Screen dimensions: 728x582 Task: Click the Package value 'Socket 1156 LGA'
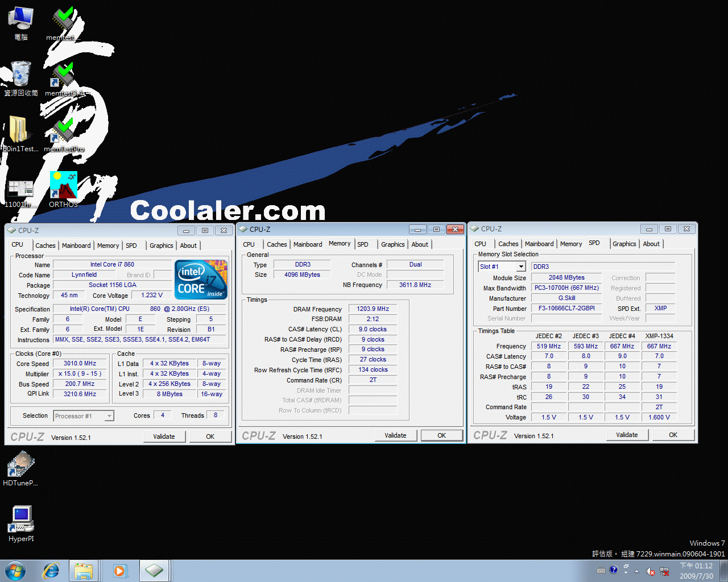click(x=112, y=285)
